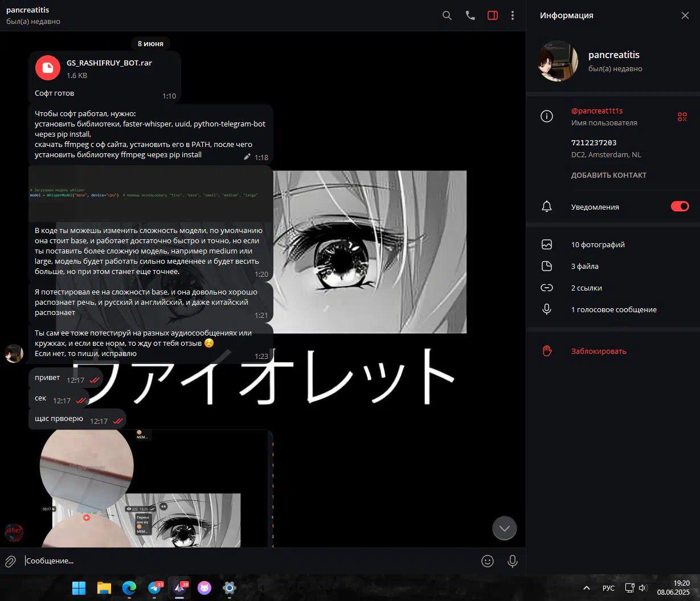Click the links chain icon
This screenshot has width=700, height=601.
(x=547, y=288)
